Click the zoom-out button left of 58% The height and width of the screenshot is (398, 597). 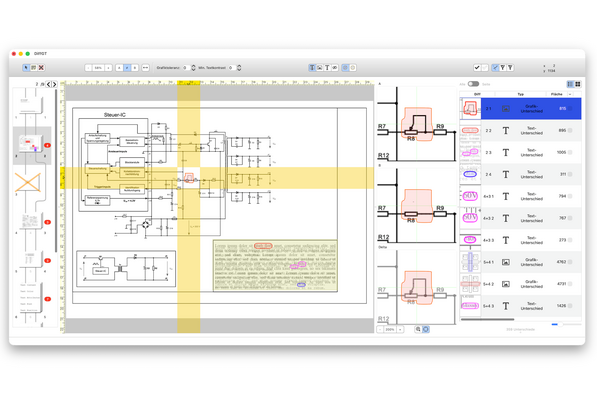click(x=88, y=68)
